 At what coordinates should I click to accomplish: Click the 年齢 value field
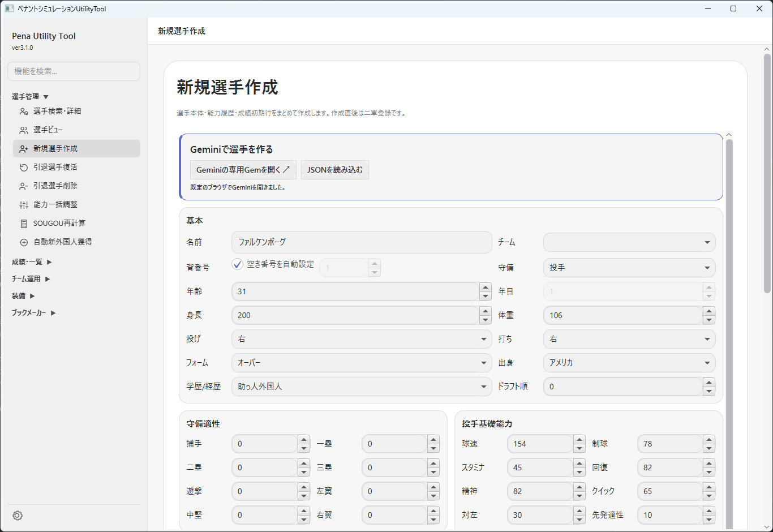pos(355,291)
